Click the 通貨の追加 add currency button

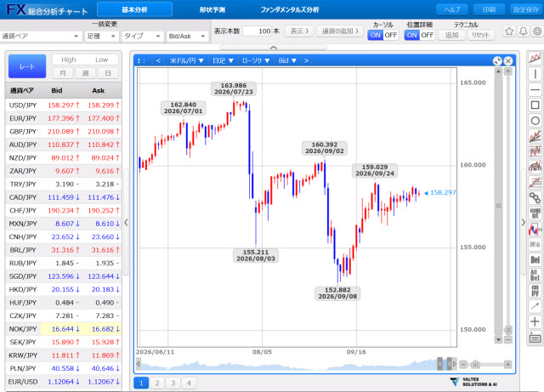coord(340,31)
